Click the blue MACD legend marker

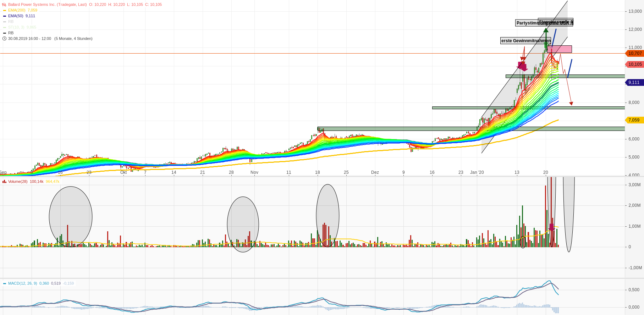pyautogui.click(x=5, y=283)
